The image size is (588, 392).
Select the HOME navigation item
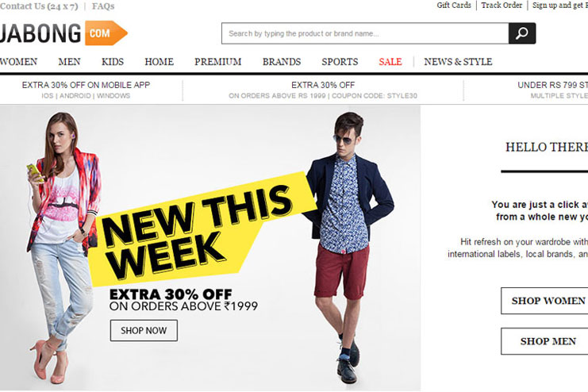(159, 62)
